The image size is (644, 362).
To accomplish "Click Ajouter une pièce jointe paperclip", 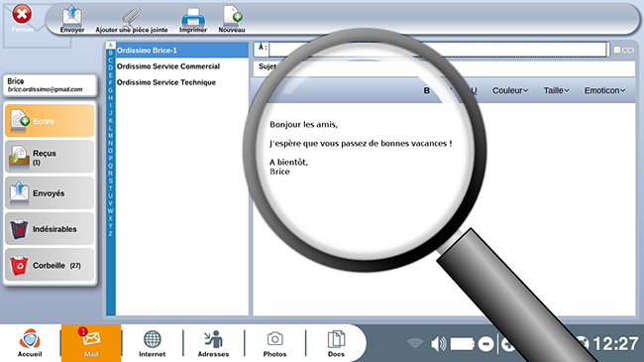I will coord(132,19).
